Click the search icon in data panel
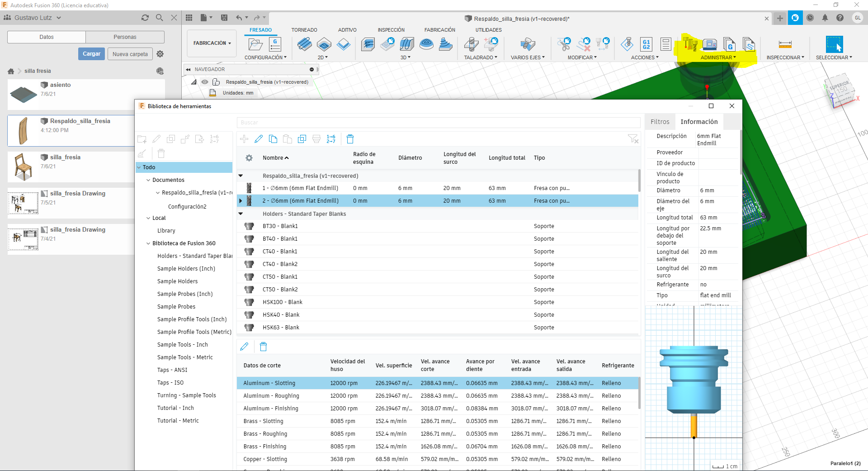This screenshot has height=471, width=868. [159, 18]
